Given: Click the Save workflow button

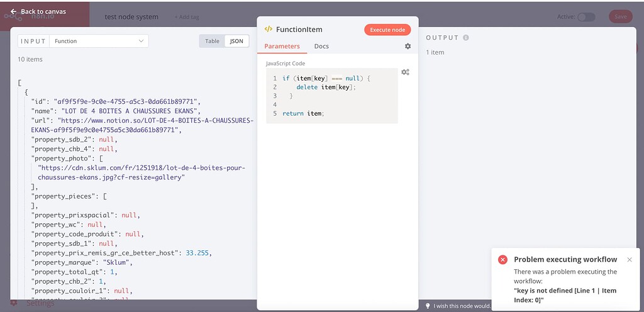Looking at the screenshot, I should pyautogui.click(x=620, y=17).
